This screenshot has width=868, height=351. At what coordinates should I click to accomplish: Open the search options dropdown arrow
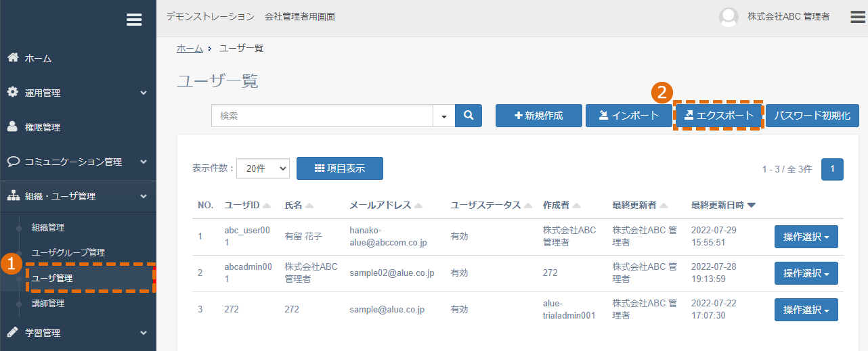(444, 116)
